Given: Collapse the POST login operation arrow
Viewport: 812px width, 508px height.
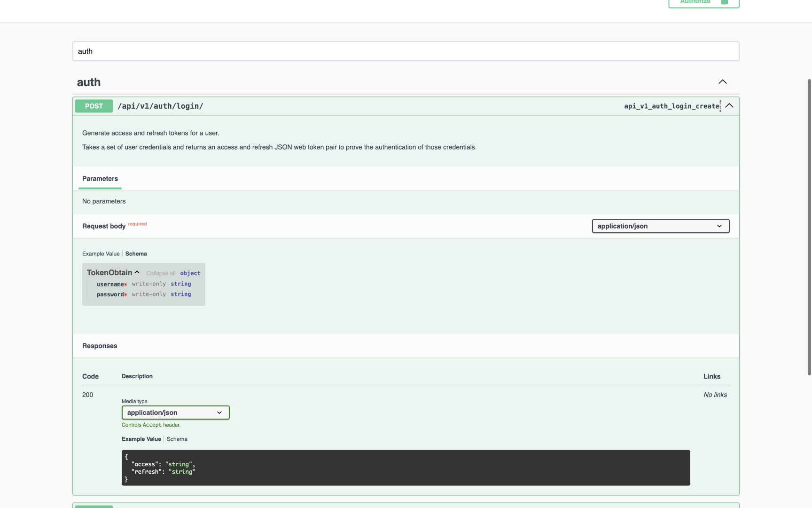Looking at the screenshot, I should 729,106.
